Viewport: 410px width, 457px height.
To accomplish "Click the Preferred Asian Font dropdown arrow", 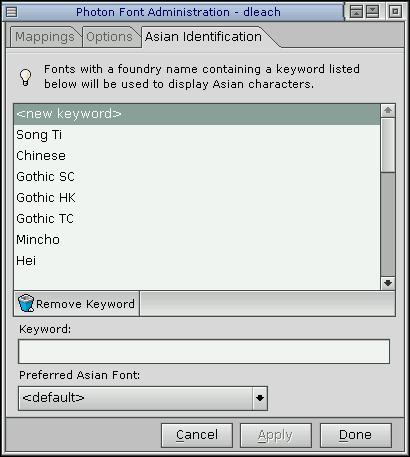I will click(x=260, y=398).
